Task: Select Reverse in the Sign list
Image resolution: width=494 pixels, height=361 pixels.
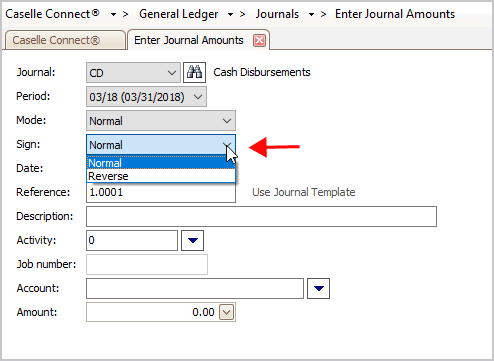Action: coord(161,176)
